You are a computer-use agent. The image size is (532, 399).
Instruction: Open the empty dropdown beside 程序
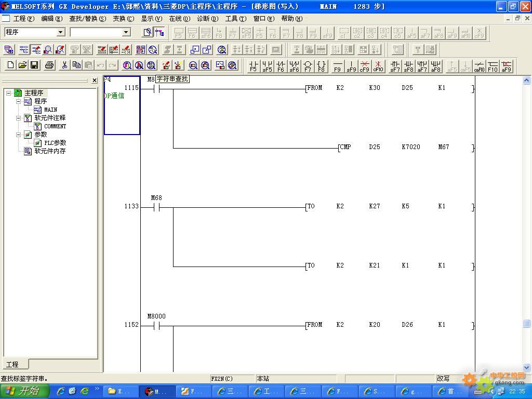pos(126,32)
